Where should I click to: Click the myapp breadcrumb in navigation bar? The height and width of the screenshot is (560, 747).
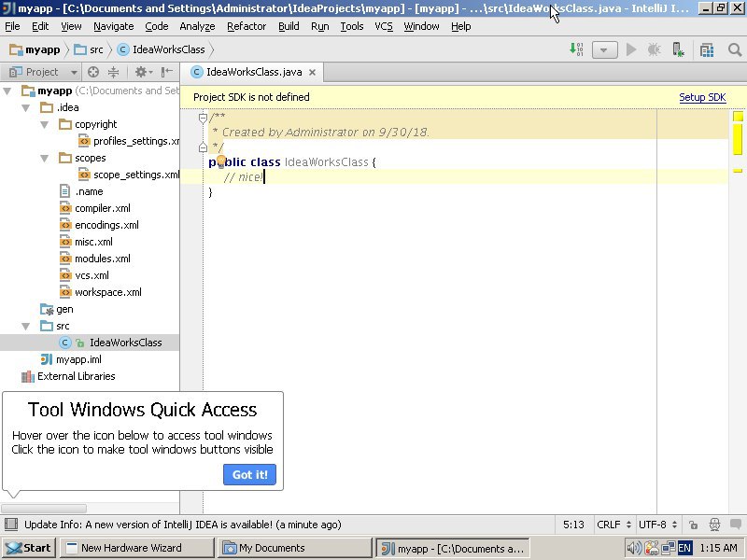point(35,49)
